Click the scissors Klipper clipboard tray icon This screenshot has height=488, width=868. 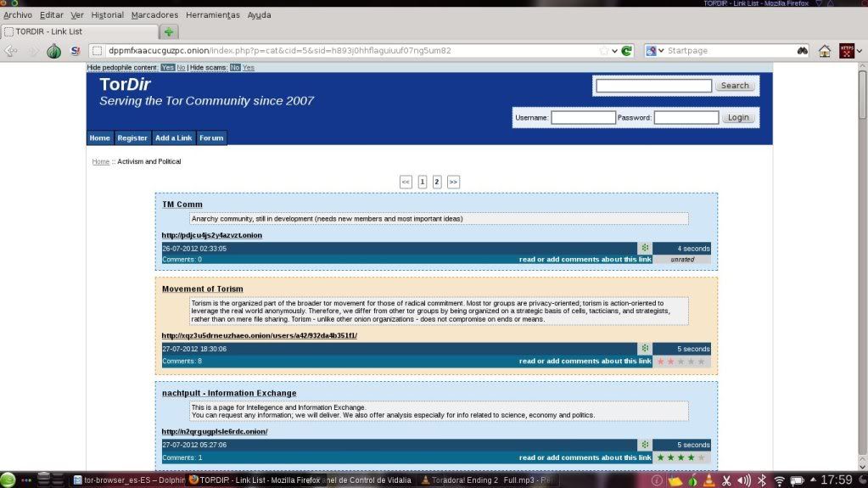click(727, 480)
